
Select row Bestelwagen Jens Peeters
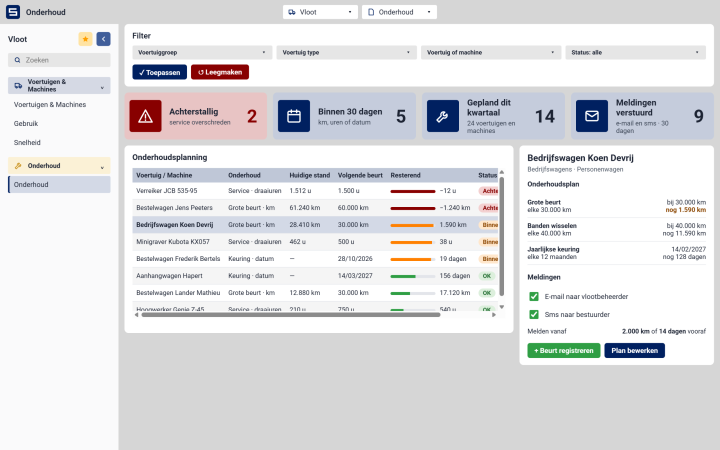[x=315, y=208]
